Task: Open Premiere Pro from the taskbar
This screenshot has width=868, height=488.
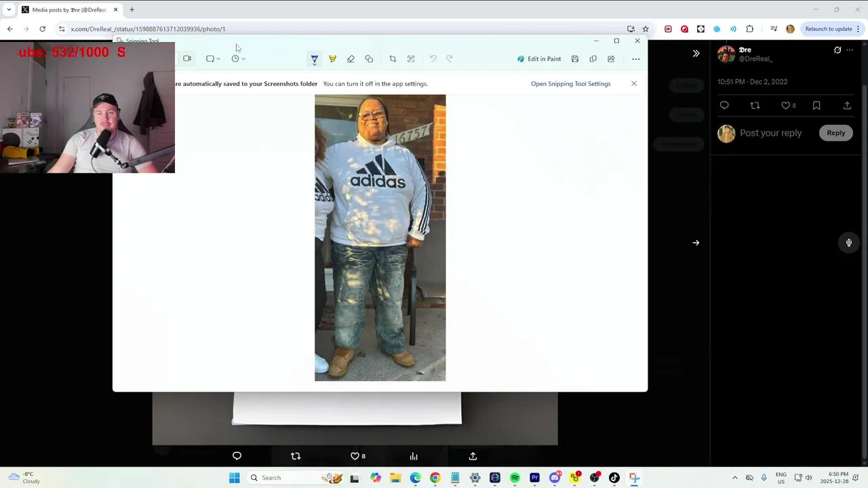Action: click(x=534, y=478)
